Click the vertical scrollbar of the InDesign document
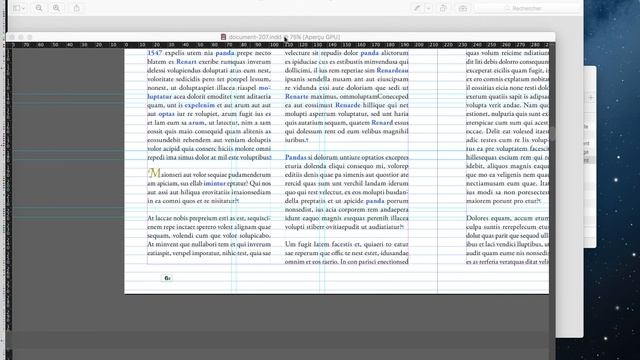Viewport: 640px width, 360px height. [x=552, y=134]
